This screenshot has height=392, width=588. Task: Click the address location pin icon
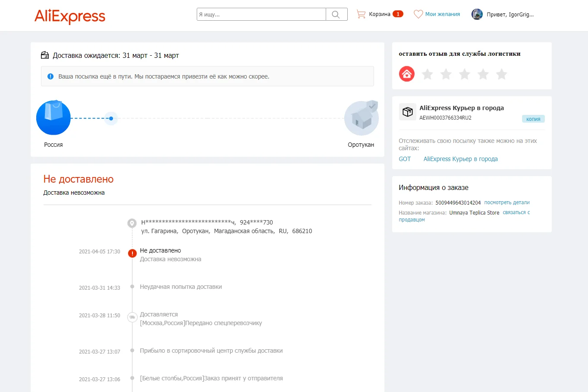132,223
